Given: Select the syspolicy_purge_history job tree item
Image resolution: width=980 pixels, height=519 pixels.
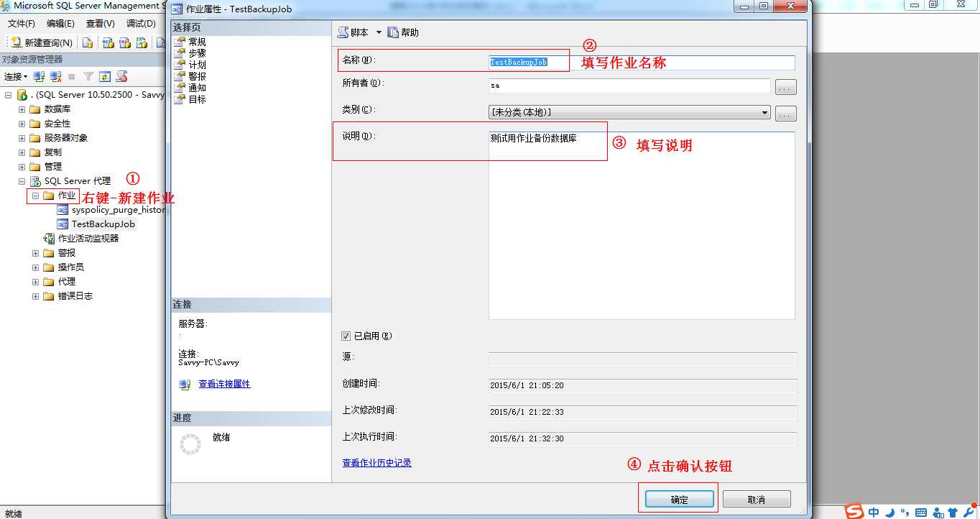Looking at the screenshot, I should (x=118, y=210).
